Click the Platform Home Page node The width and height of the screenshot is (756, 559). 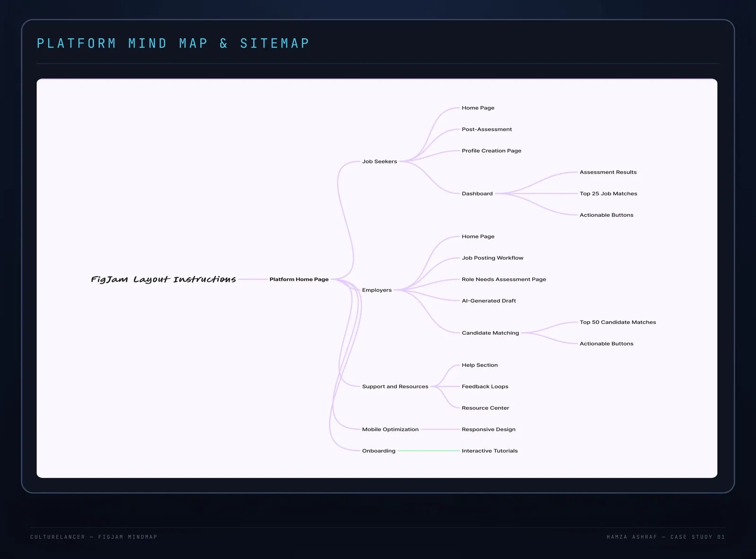[x=299, y=279]
